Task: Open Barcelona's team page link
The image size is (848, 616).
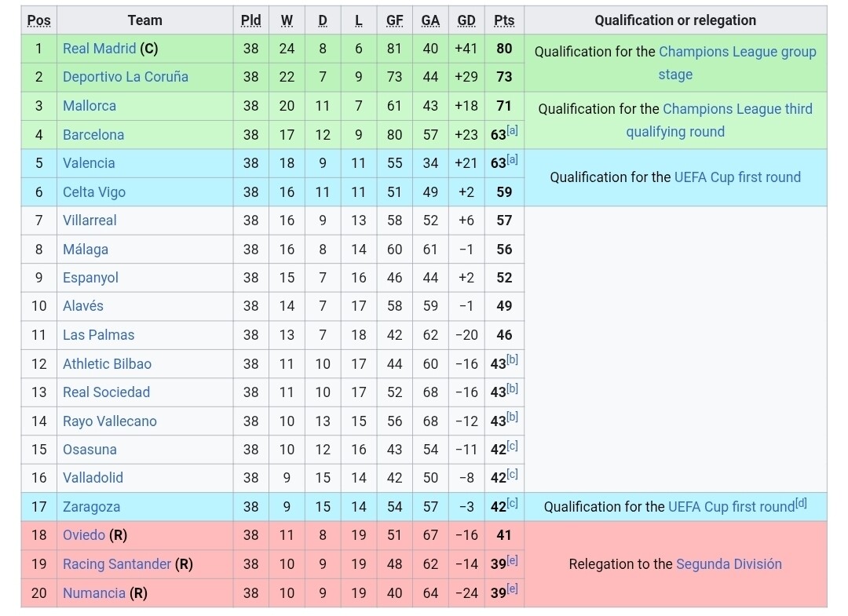Action: [93, 135]
